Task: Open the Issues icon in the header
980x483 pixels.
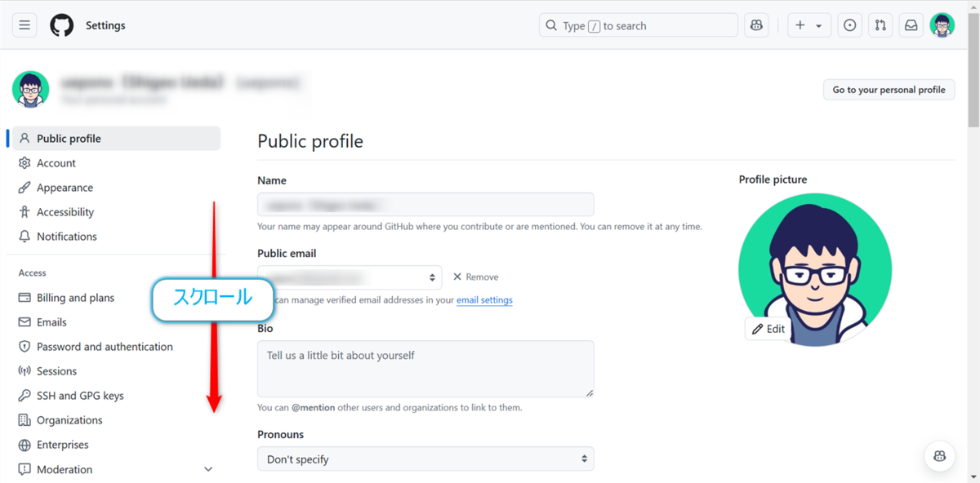Action: [849, 24]
